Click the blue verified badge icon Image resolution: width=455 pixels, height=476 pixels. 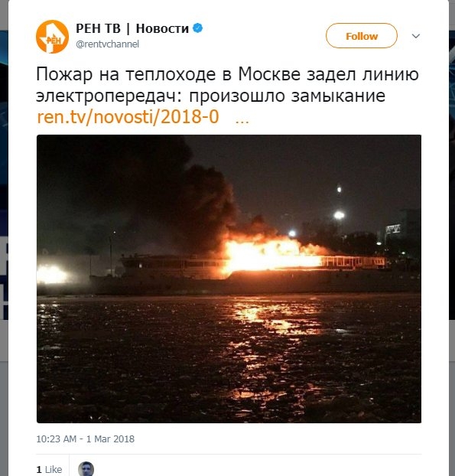click(x=198, y=28)
